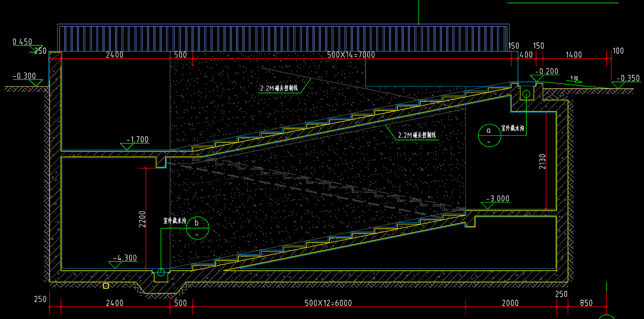Click the -3.000 elevation label
Screen dimensions: 644x319
click(498, 199)
